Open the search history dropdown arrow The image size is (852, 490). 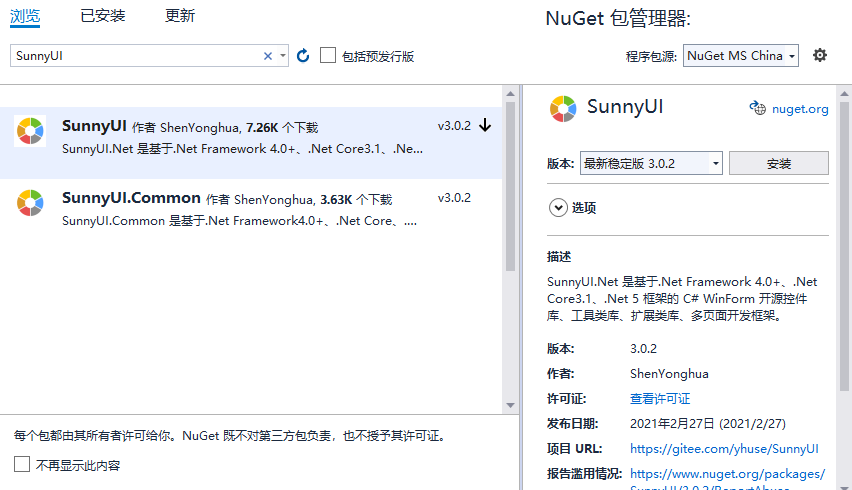pos(283,55)
